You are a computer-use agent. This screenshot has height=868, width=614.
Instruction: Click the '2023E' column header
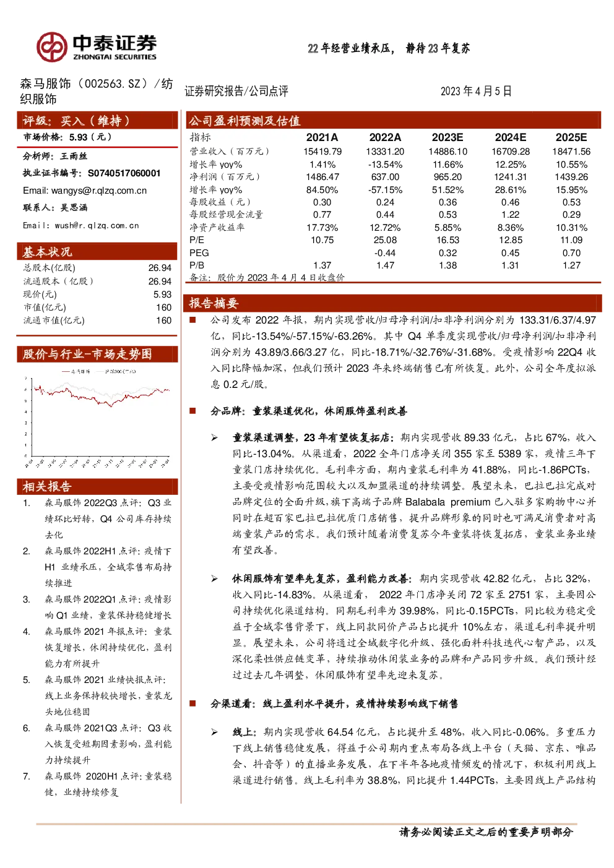point(448,137)
